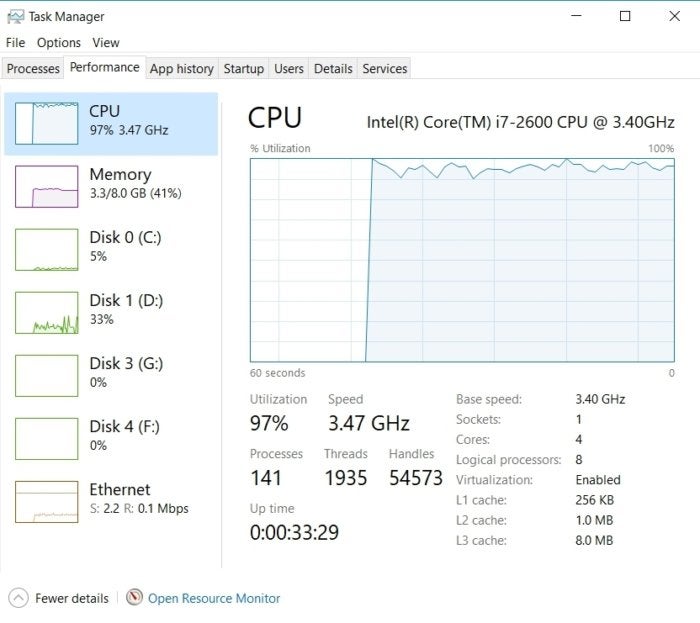Open the Users tab
Image resolution: width=700 pixels, height=623 pixels.
(288, 69)
